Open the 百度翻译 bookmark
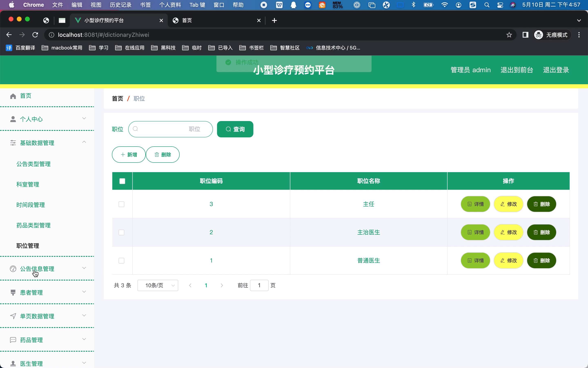The width and height of the screenshot is (588, 368). pyautogui.click(x=20, y=48)
